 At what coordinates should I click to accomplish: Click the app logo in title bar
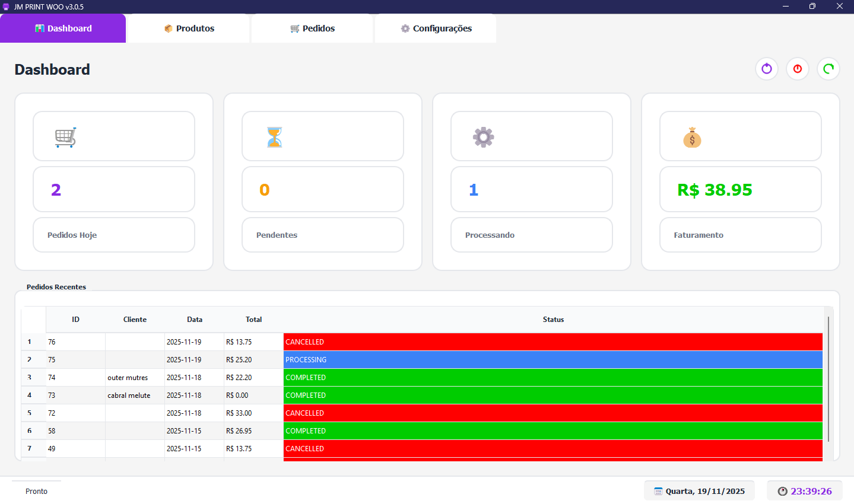[6, 7]
